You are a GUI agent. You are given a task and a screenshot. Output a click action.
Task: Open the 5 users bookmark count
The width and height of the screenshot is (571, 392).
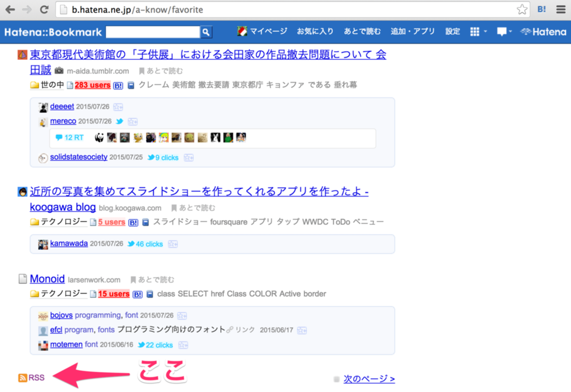[x=112, y=222]
